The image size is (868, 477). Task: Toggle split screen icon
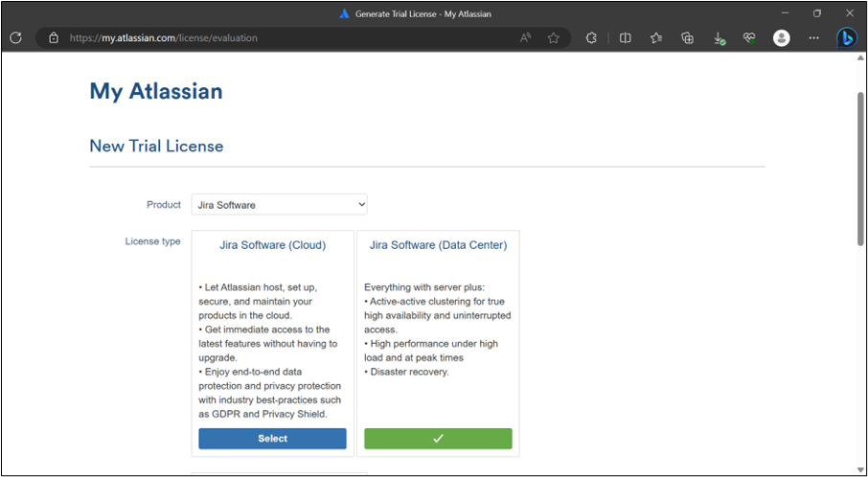point(625,37)
